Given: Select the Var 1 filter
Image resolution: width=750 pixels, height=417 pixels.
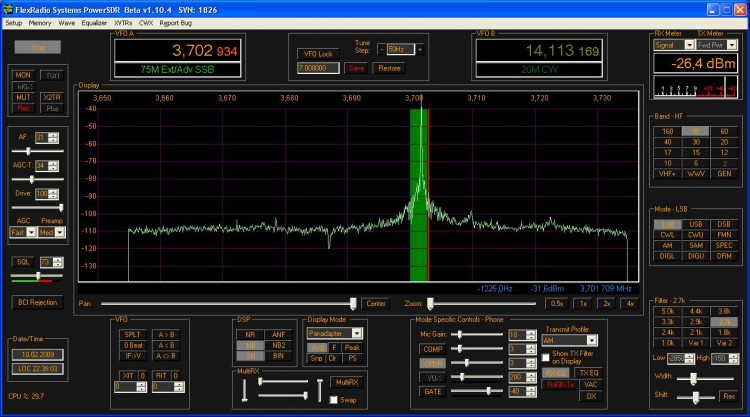Looking at the screenshot, I should click(x=696, y=343).
